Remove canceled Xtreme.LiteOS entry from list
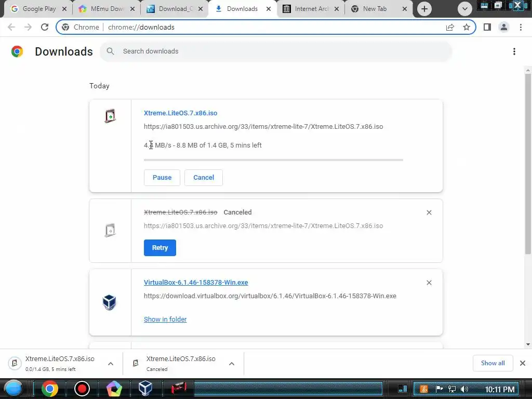The image size is (532, 399). [x=429, y=212]
